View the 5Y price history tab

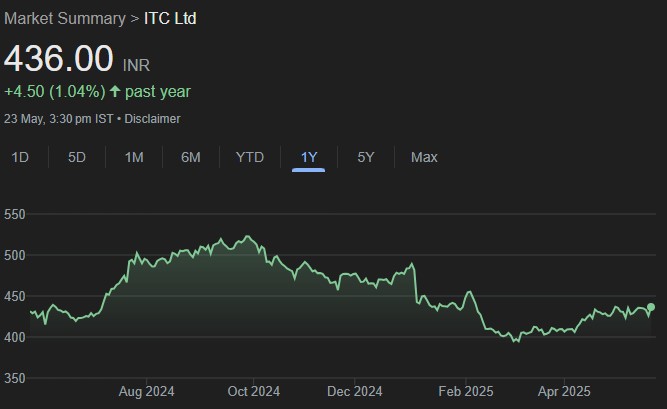[x=366, y=157]
